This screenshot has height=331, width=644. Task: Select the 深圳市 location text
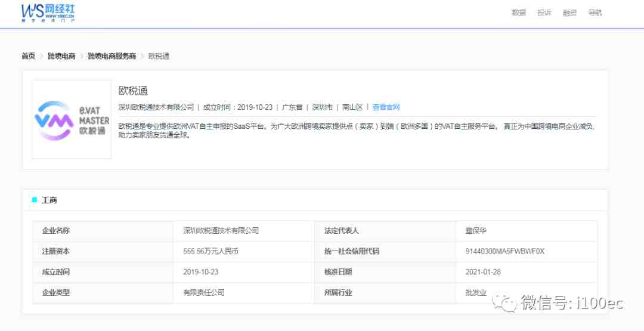click(x=323, y=107)
